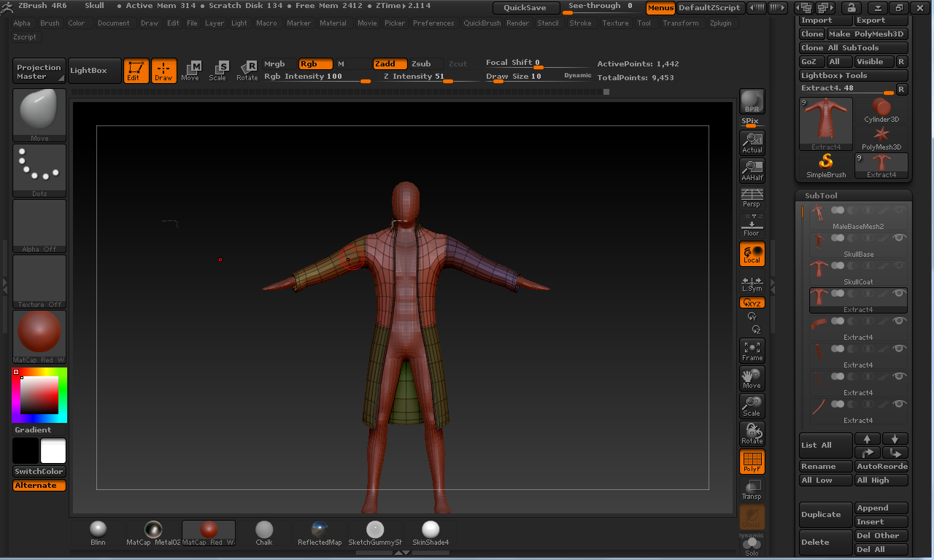Click the Frame icon on right shelf

(x=752, y=351)
